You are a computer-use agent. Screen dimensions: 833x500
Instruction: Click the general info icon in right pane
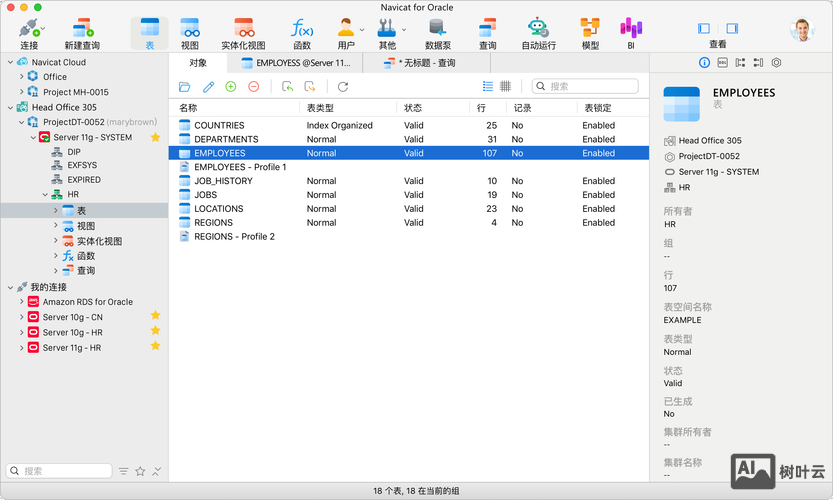[x=704, y=63]
